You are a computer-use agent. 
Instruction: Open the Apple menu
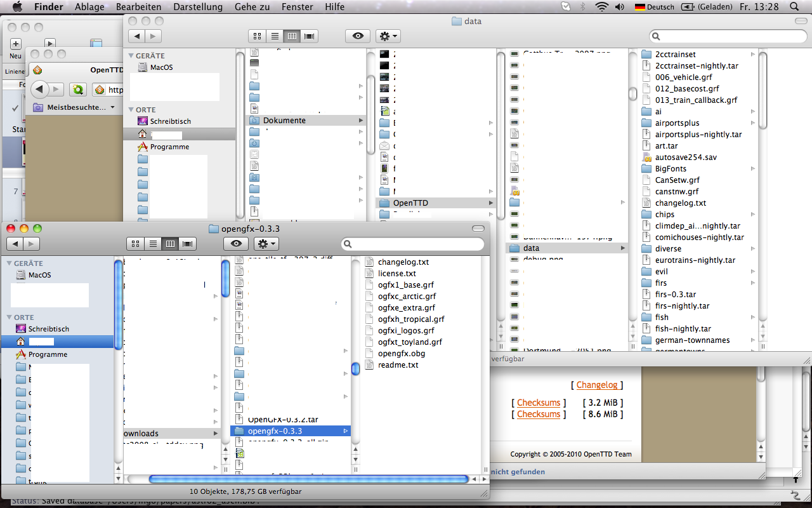click(x=16, y=7)
